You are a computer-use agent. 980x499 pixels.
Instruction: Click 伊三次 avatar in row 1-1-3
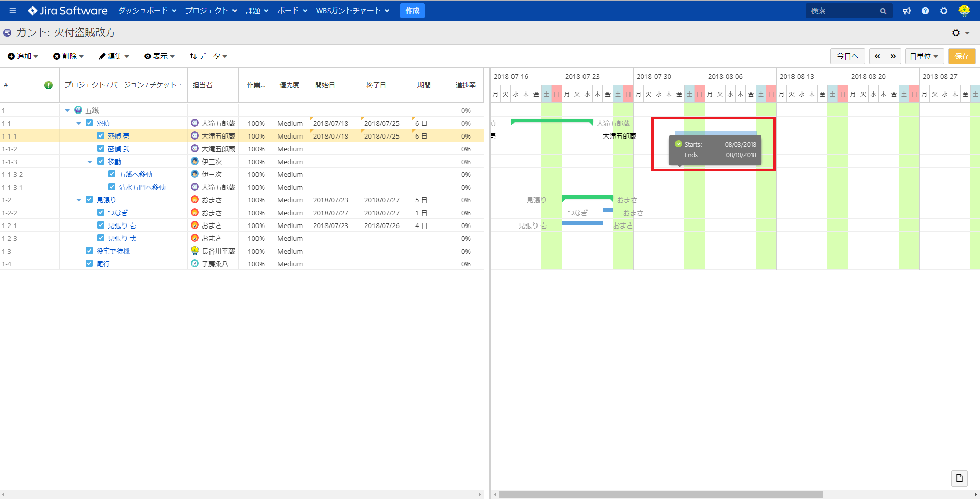pos(194,162)
